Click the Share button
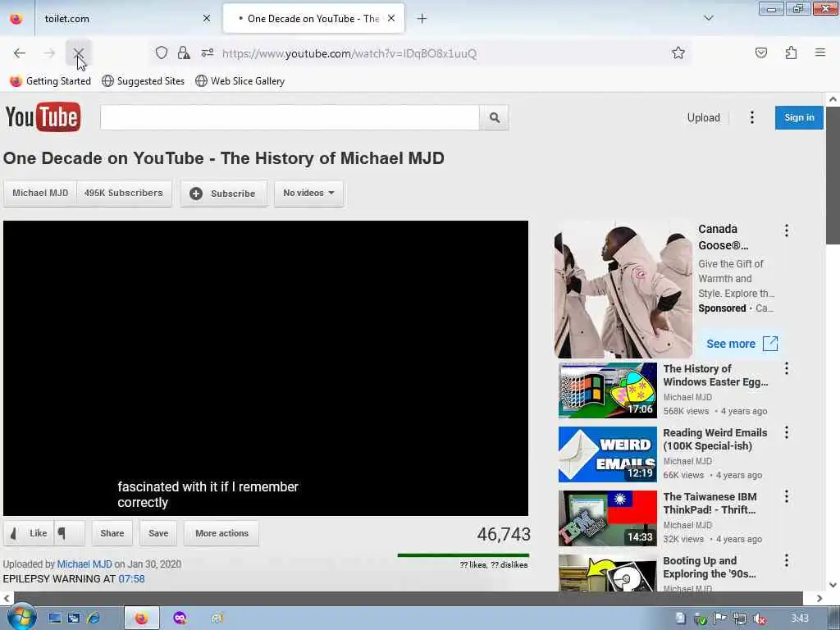The image size is (840, 630). pos(112,533)
